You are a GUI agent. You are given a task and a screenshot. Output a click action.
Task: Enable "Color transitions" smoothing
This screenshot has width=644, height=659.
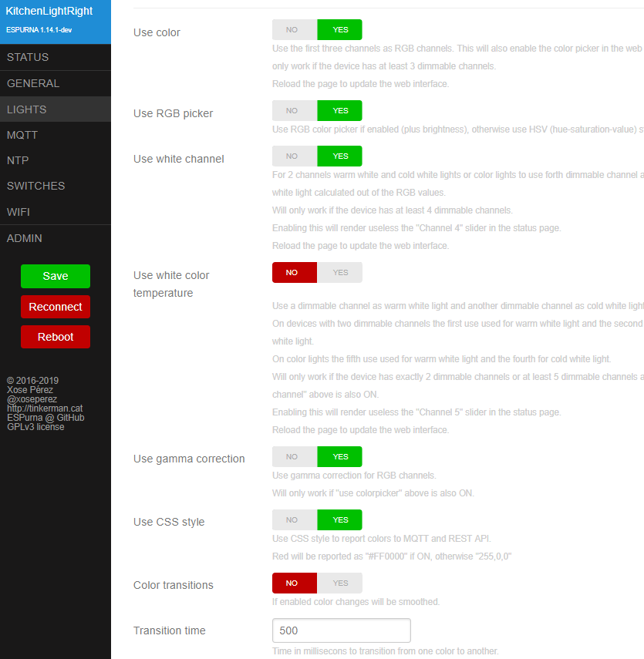click(339, 583)
